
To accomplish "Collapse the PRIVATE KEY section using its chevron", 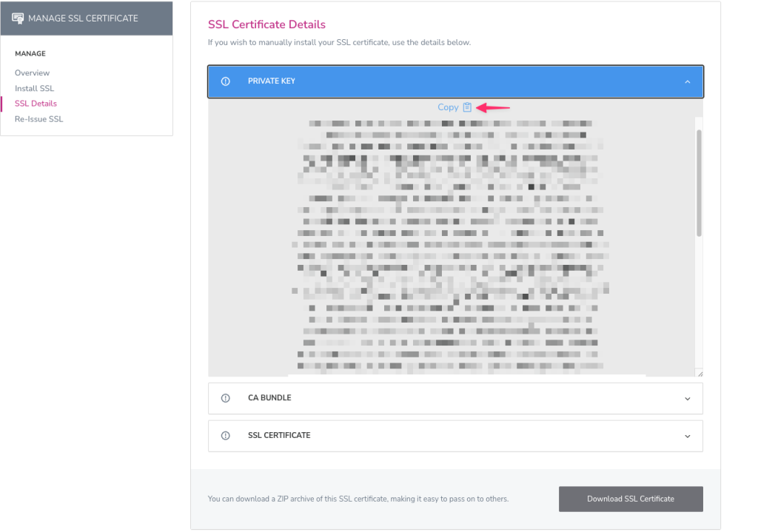I will tap(688, 81).
